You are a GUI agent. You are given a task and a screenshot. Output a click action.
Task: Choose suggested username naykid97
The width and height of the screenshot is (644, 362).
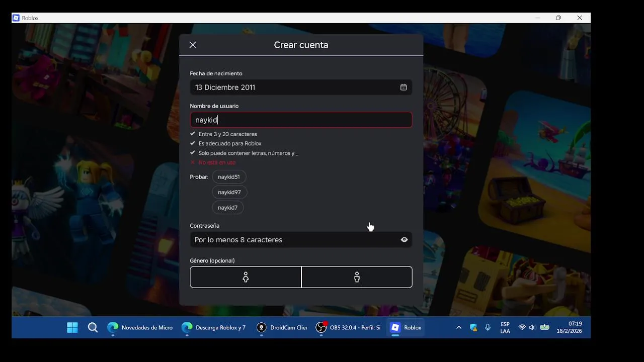coord(229,192)
